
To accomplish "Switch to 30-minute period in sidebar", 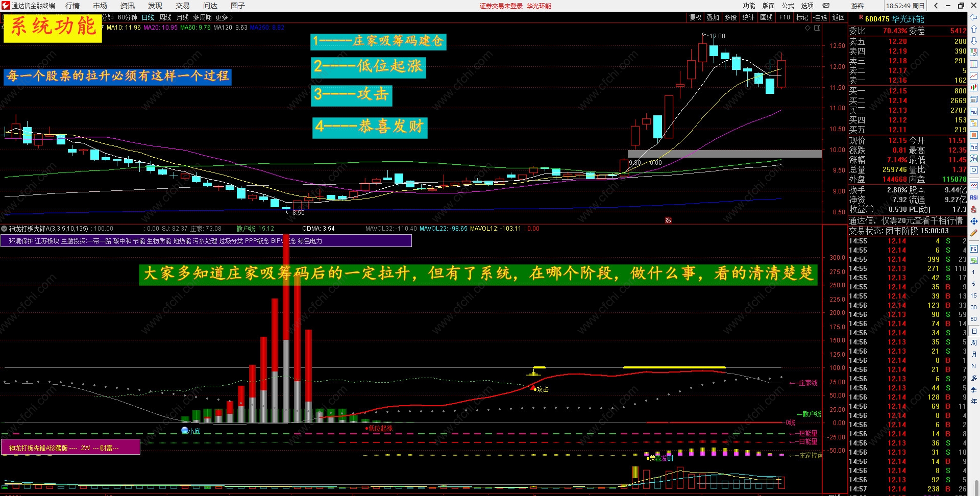I will tap(973, 307).
